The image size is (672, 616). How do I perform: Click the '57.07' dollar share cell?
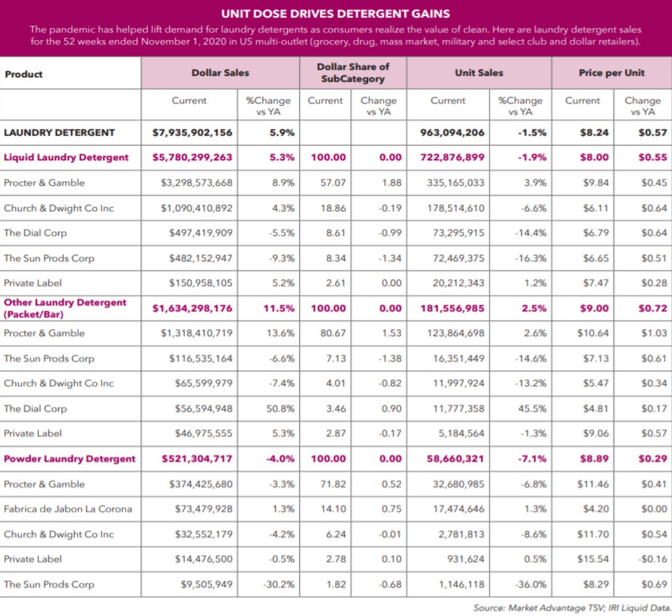coord(333,183)
